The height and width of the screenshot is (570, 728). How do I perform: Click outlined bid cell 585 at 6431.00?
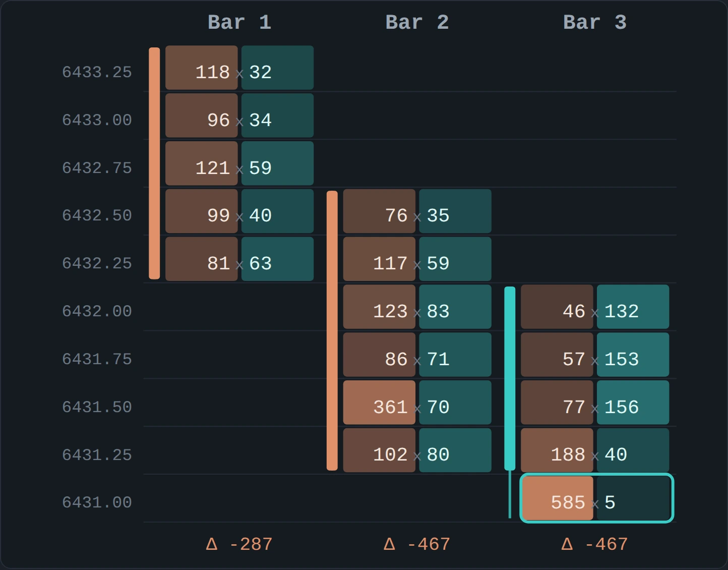[x=558, y=498]
